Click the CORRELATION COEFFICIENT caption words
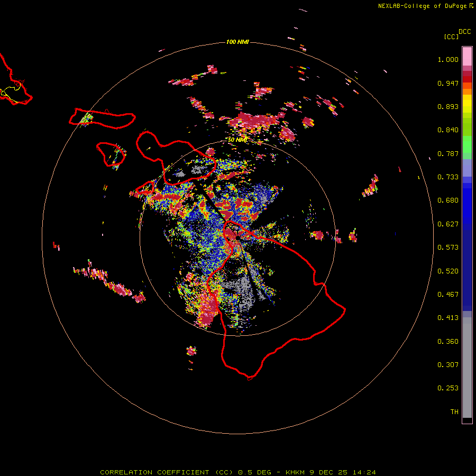This screenshot has width=476, height=476. click(154, 472)
